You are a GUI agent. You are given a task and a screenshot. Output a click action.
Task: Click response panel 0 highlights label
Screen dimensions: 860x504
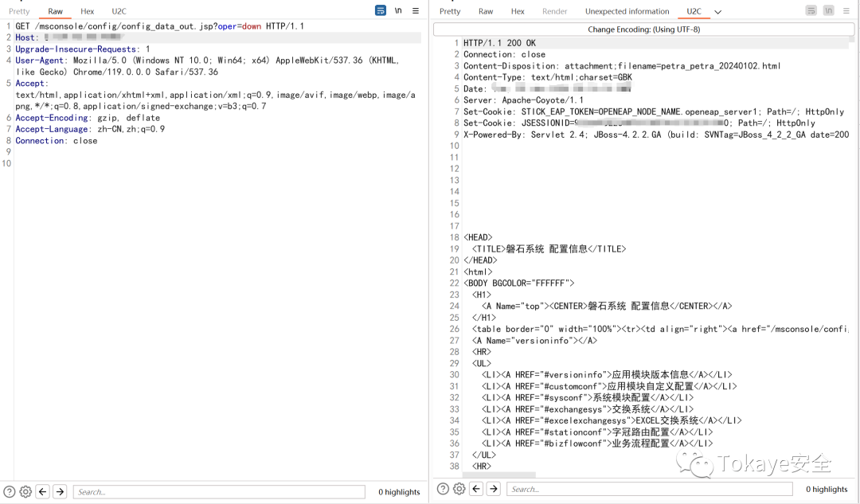[x=827, y=489]
